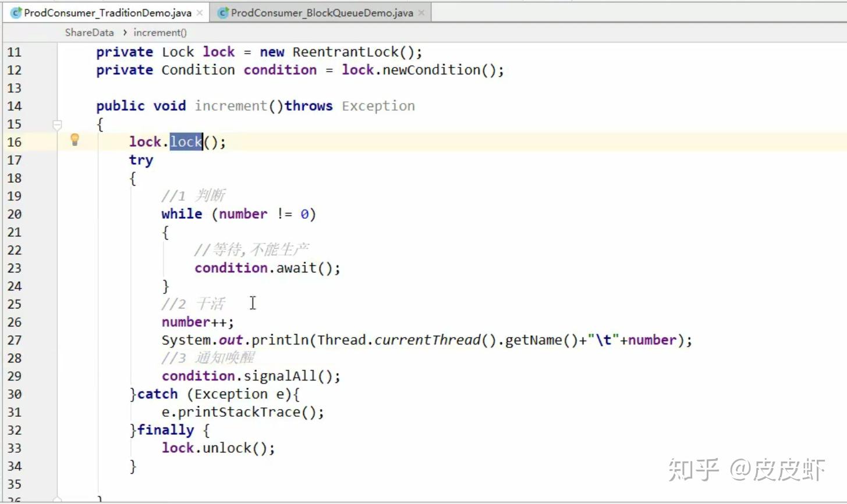Click the class icon on ProdConsumer_BlockQueueDemo.java tab

(222, 13)
